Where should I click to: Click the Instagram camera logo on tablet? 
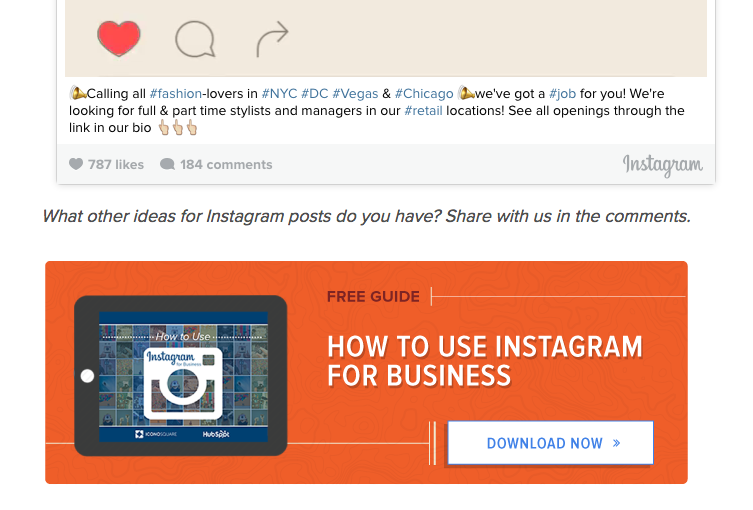click(183, 383)
